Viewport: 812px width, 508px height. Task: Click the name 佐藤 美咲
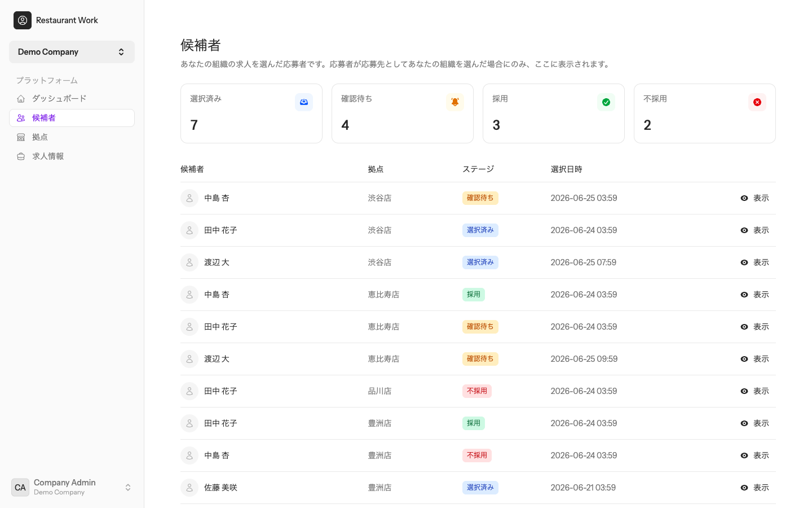click(220, 488)
